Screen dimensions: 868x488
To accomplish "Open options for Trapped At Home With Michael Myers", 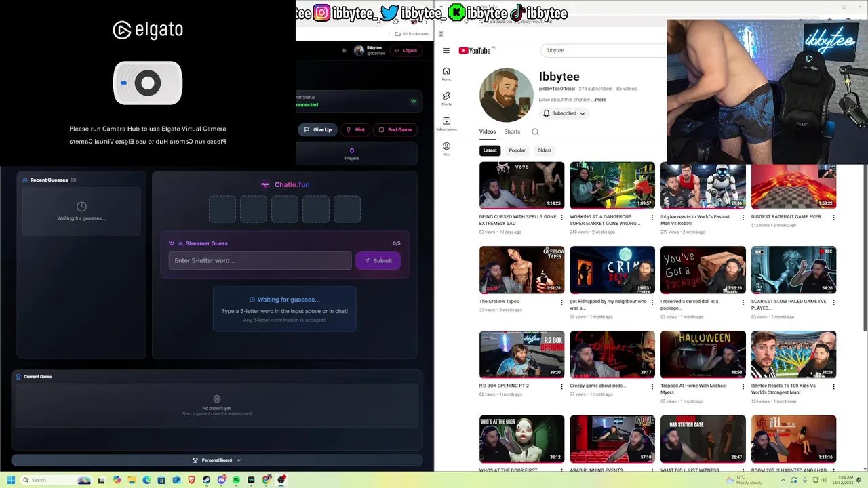I will [743, 387].
